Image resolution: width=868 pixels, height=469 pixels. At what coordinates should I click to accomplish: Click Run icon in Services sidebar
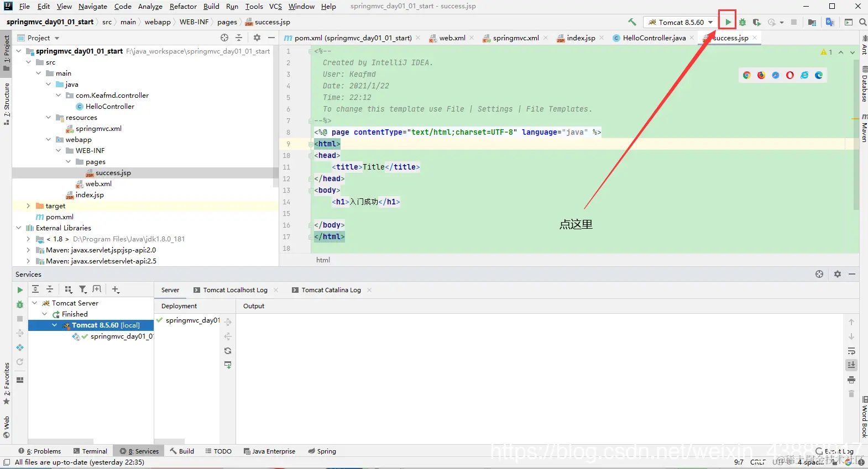pos(20,290)
